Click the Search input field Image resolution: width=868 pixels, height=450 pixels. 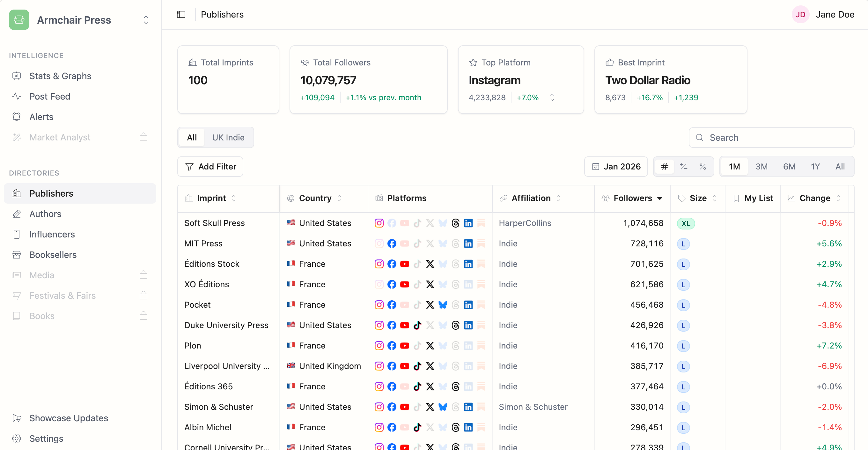click(x=772, y=138)
